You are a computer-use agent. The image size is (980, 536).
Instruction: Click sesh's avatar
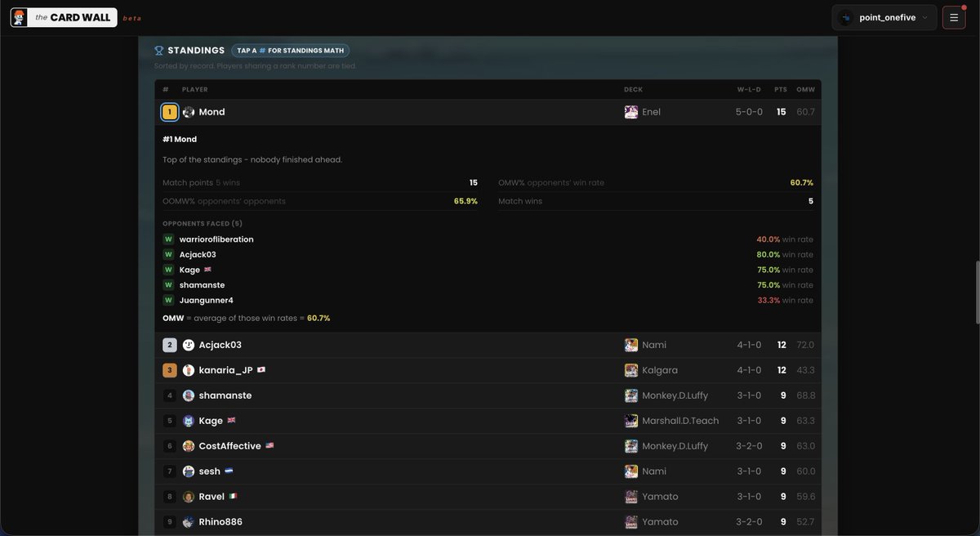point(189,471)
